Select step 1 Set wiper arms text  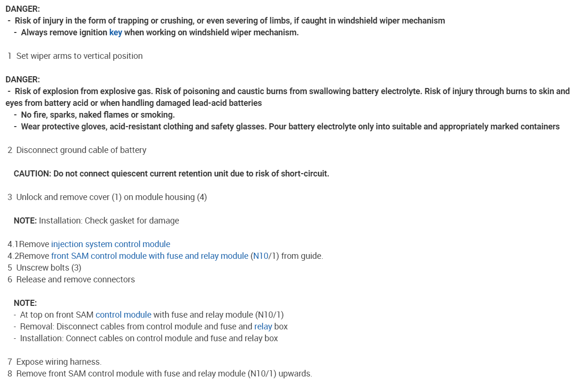click(79, 56)
